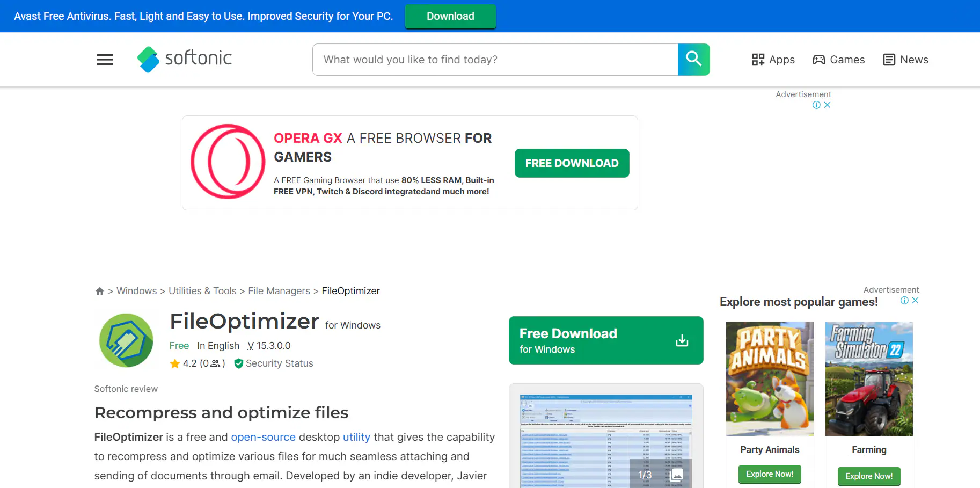Click the Farming Simulator 22 image

[869, 379]
